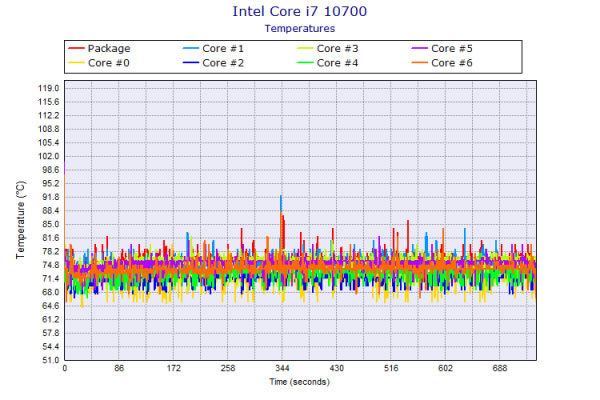Click the 430 x-axis time label

337,368
